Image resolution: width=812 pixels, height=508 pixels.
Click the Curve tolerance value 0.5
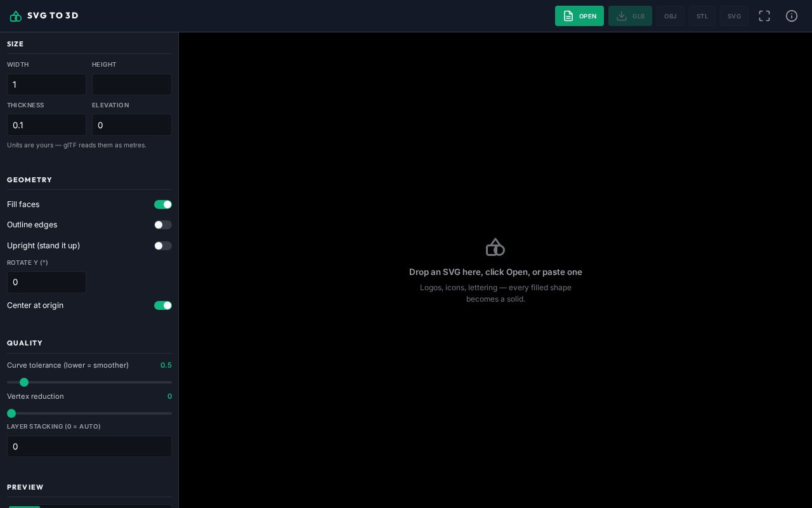click(166, 365)
